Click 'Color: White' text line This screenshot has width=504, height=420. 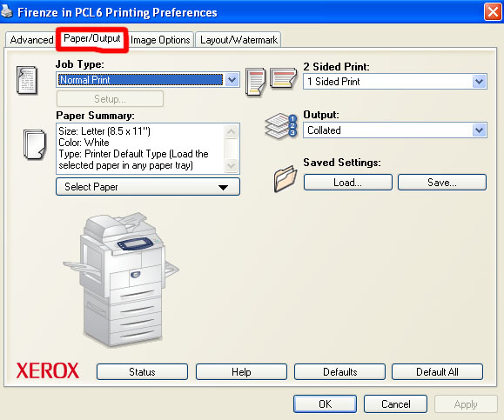point(84,143)
